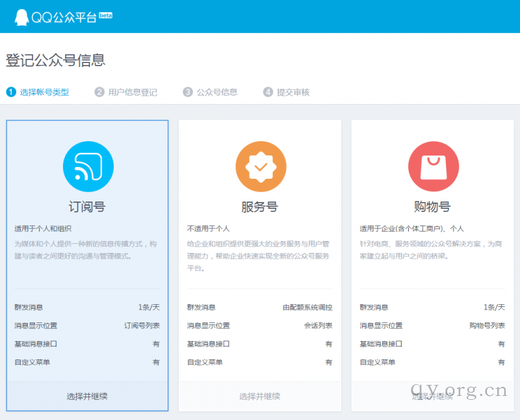Viewport: 520px width, 420px height.
Task: Click the 服务号 description paragraph
Action: pyautogui.click(x=258, y=256)
